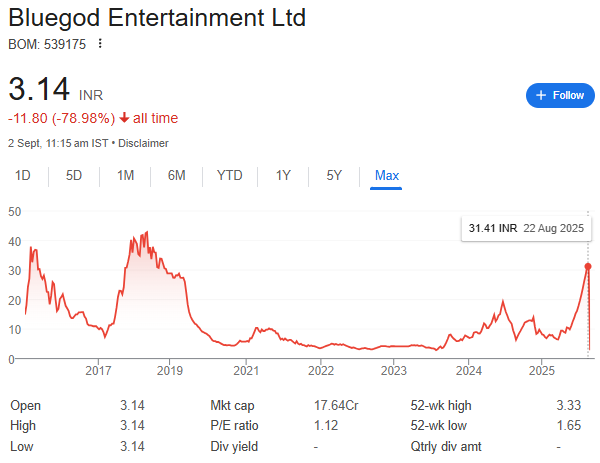600x463 pixels.
Task: Show the 1Y price chart
Action: click(x=283, y=176)
